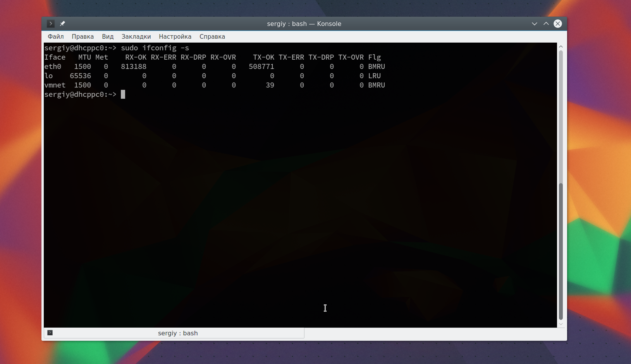
Task: Maximize the Konsole window
Action: point(546,24)
